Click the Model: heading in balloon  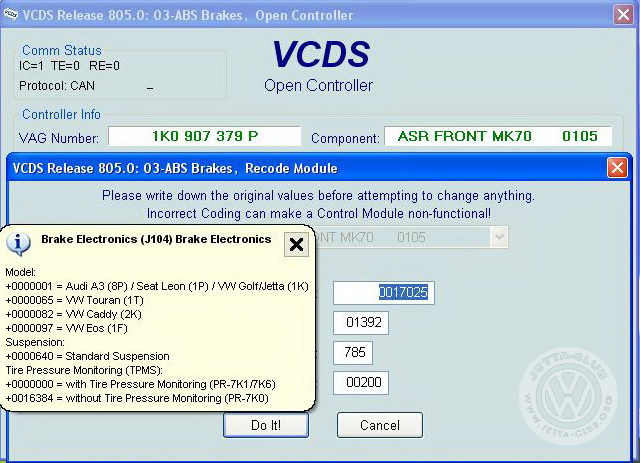(20, 272)
